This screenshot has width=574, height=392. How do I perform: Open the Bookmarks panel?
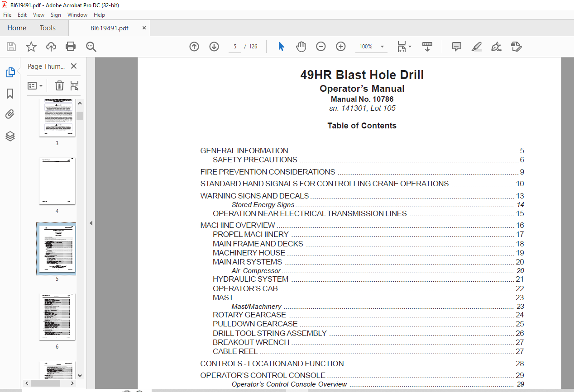coord(10,94)
